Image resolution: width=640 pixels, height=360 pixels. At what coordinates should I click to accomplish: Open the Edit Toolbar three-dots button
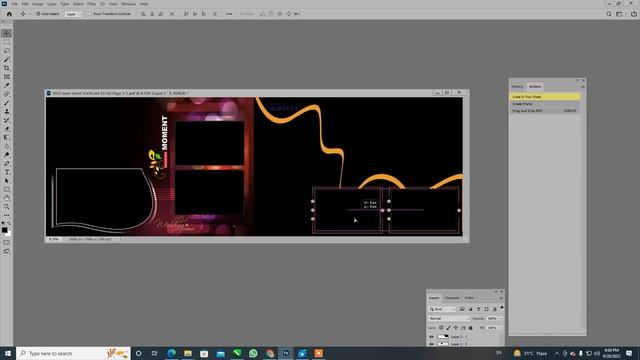pyautogui.click(x=7, y=215)
